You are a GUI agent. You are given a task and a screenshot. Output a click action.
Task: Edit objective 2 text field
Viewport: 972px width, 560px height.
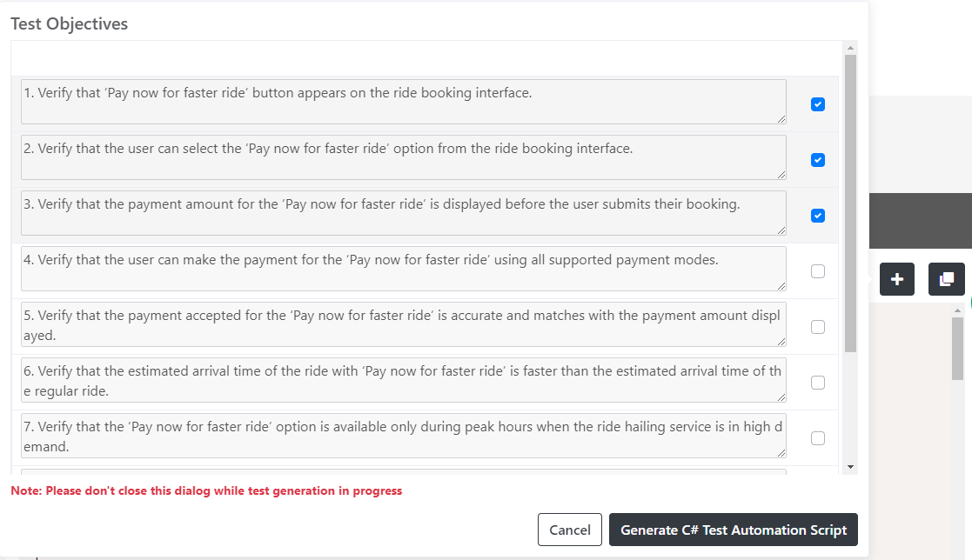404,157
